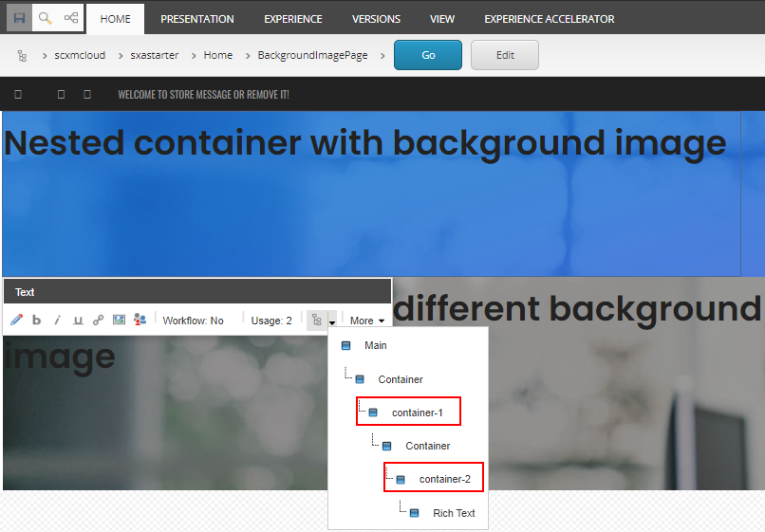The image size is (765, 532).
Task: Select sxastarter in the breadcrumb
Action: [154, 55]
